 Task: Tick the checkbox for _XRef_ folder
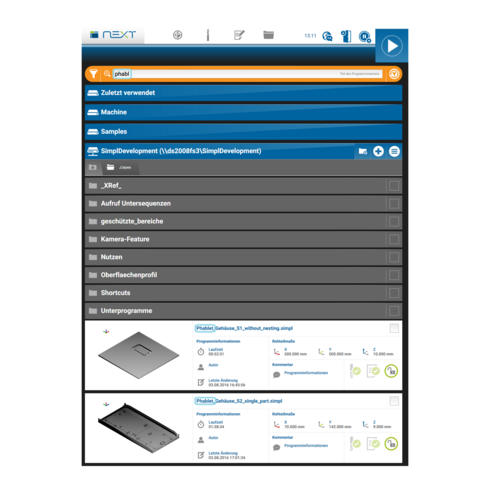[x=394, y=186]
